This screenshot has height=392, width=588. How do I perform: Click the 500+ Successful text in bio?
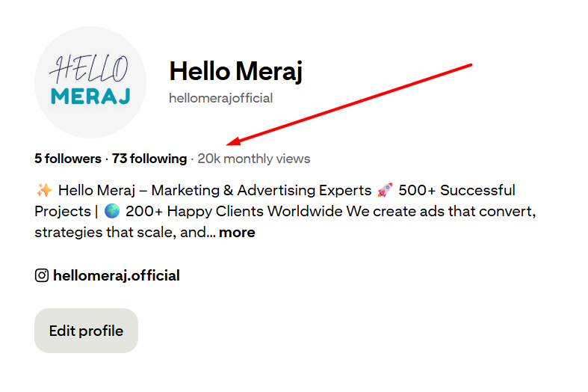(x=457, y=190)
